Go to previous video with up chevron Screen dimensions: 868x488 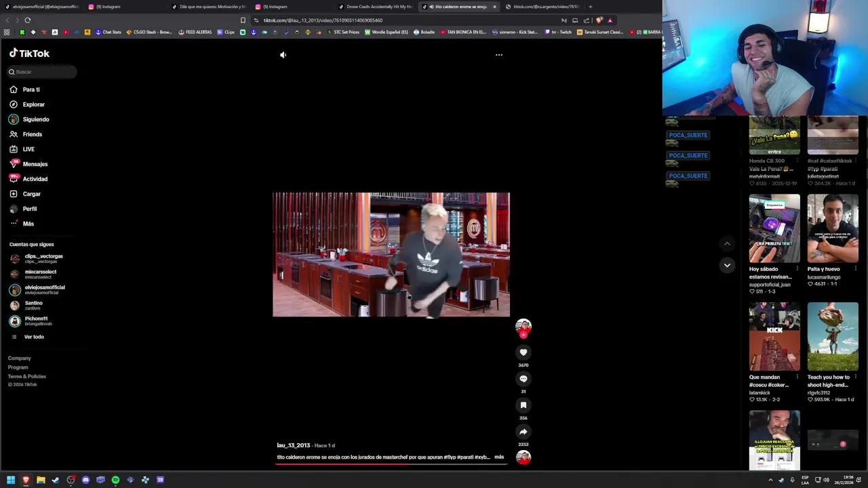pyautogui.click(x=727, y=244)
